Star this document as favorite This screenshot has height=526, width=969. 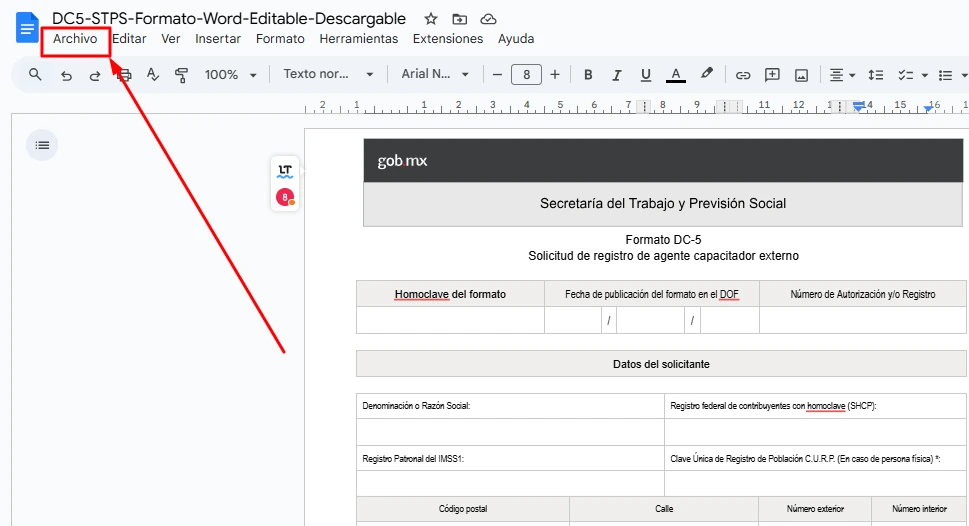coord(431,19)
